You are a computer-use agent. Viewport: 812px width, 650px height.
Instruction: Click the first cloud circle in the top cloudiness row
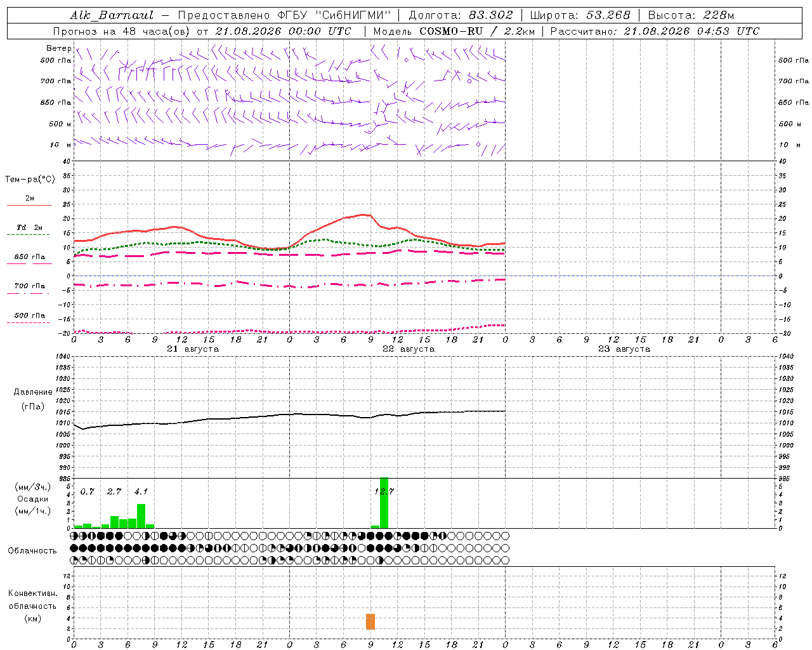74,536
